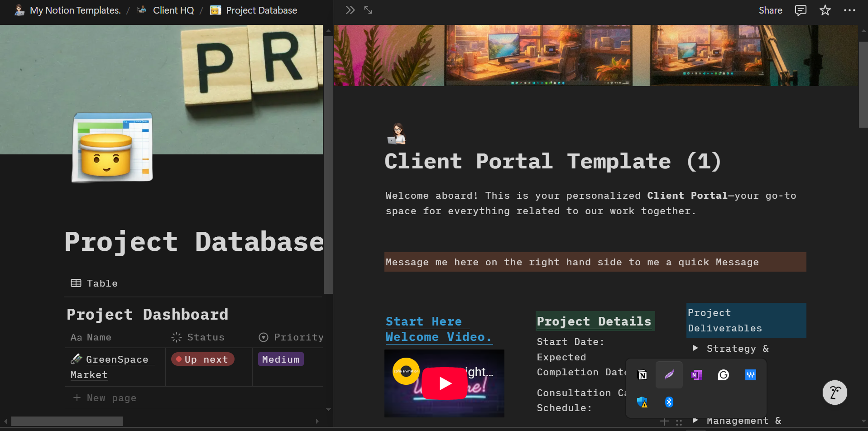Viewport: 868px width, 431px height.
Task: Close the side peek with the double-chevron icon
Action: (x=350, y=10)
